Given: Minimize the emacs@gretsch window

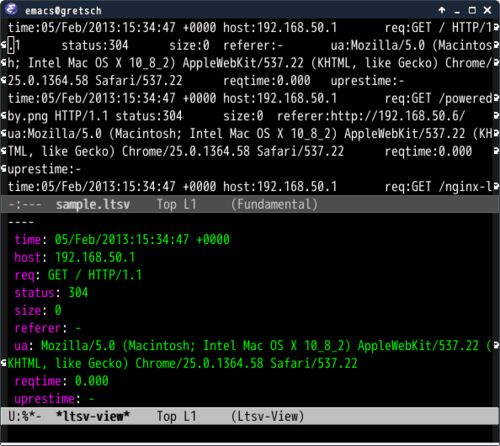Looking at the screenshot, I should [x=457, y=11].
